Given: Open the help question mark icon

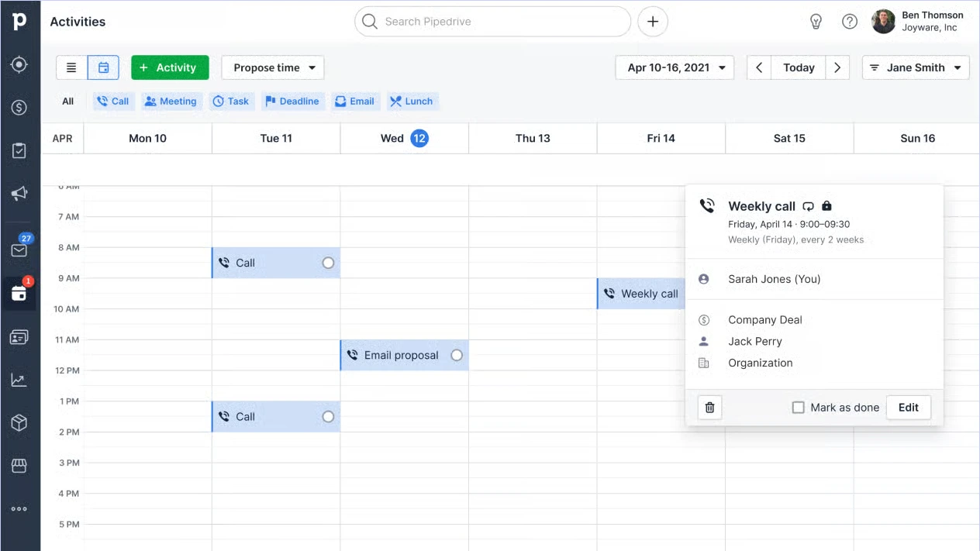Looking at the screenshot, I should [850, 22].
